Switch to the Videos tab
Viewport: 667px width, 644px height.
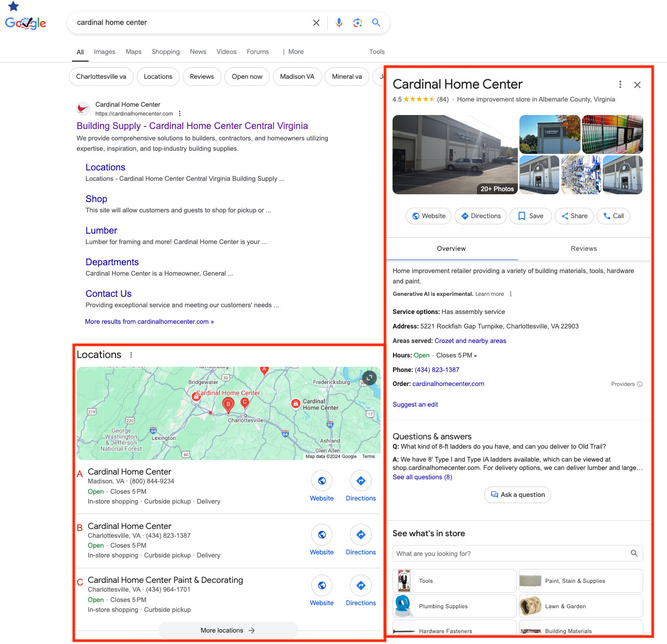tap(227, 52)
